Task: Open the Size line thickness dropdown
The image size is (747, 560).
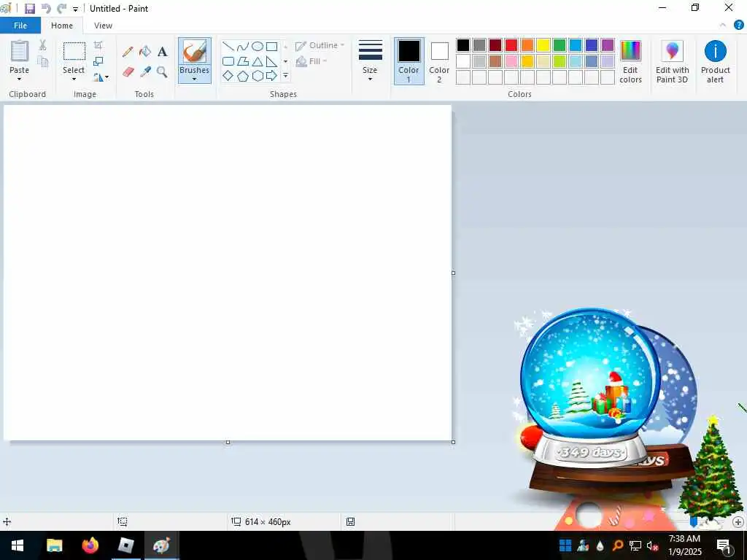Action: point(370,61)
